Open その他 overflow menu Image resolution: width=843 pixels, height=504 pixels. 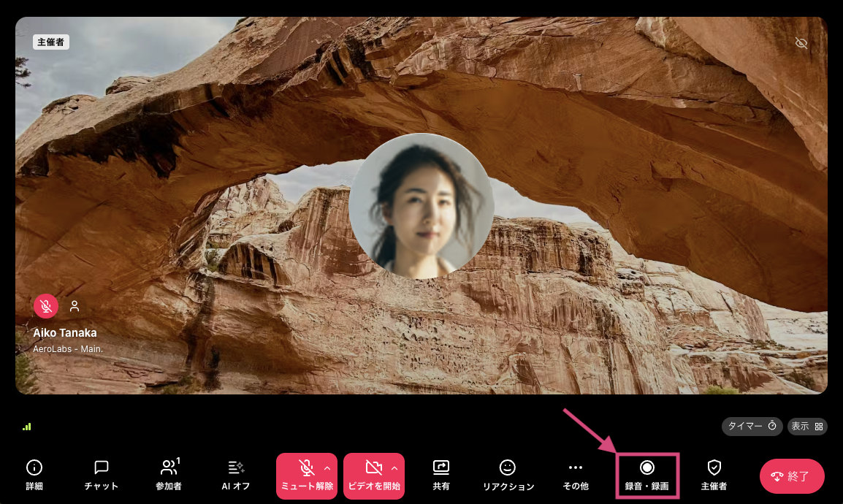pyautogui.click(x=575, y=475)
